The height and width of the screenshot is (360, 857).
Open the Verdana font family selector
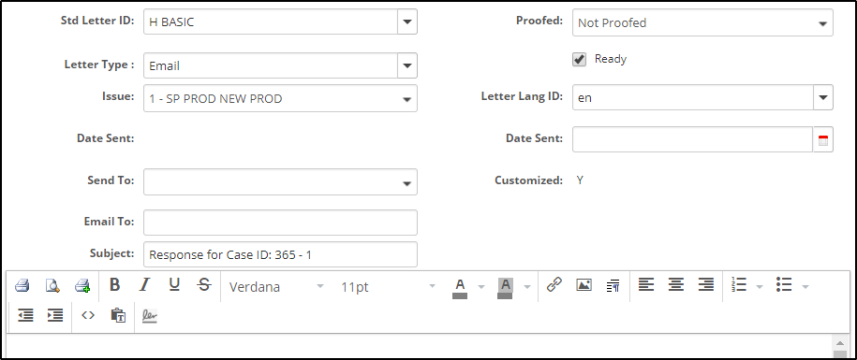276,286
